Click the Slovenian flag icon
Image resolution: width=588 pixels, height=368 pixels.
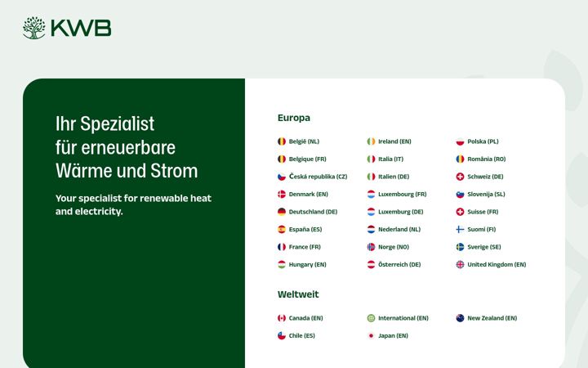pyautogui.click(x=460, y=195)
